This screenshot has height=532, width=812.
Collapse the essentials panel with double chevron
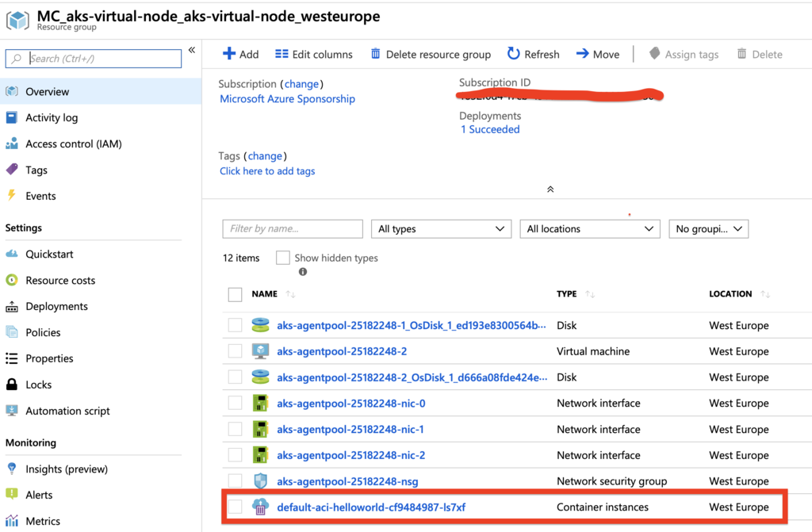(550, 189)
